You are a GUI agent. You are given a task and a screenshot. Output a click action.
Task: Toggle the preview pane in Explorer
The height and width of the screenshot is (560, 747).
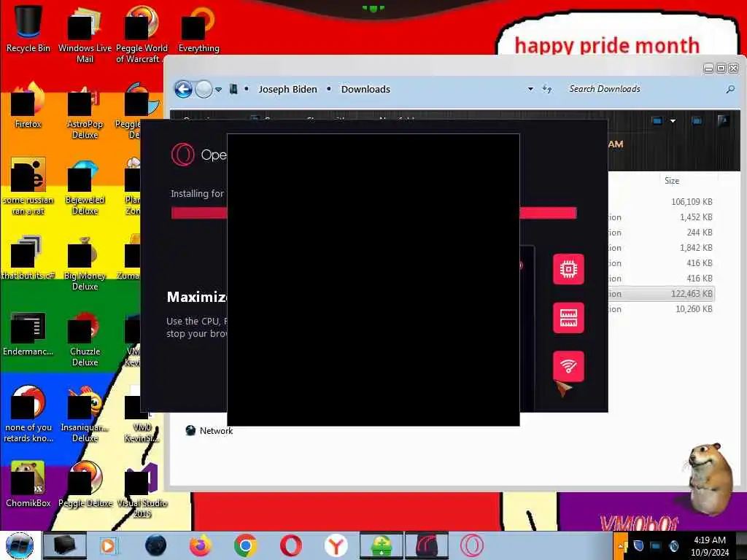697,121
